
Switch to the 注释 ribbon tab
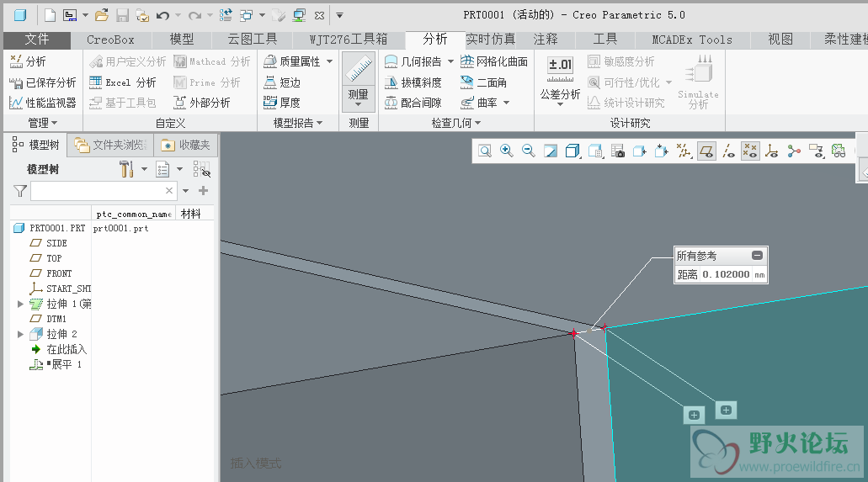(545, 40)
